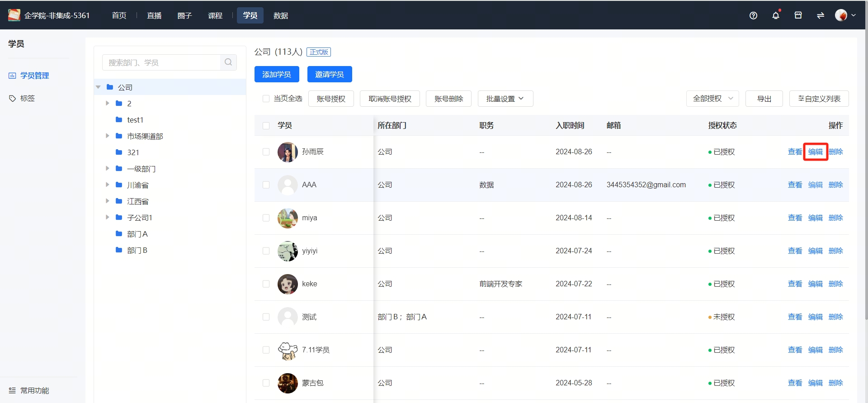Go to the 数据 navigation tab
The height and width of the screenshot is (403, 868).
point(281,15)
